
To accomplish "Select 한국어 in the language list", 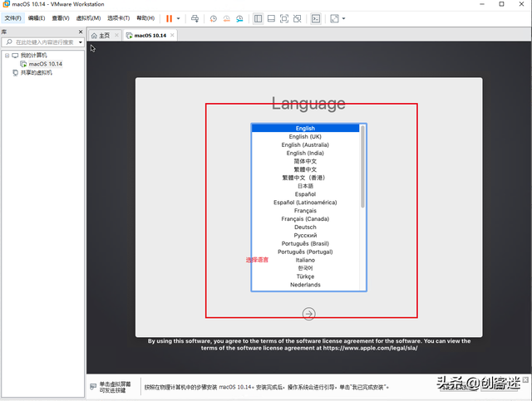I will coord(305,268).
